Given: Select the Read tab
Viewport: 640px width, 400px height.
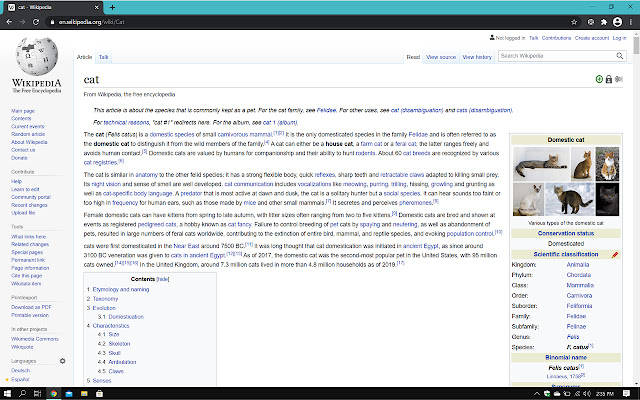Looking at the screenshot, I should (413, 57).
